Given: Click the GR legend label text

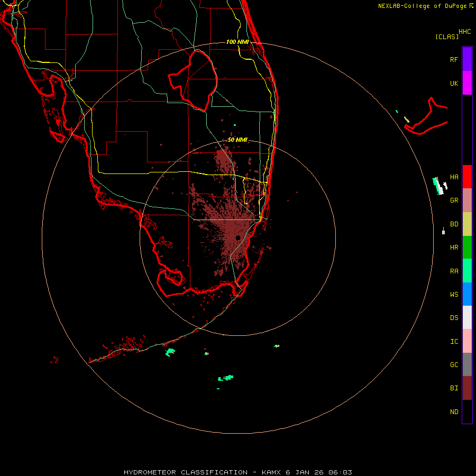Looking at the screenshot, I should (x=454, y=200).
